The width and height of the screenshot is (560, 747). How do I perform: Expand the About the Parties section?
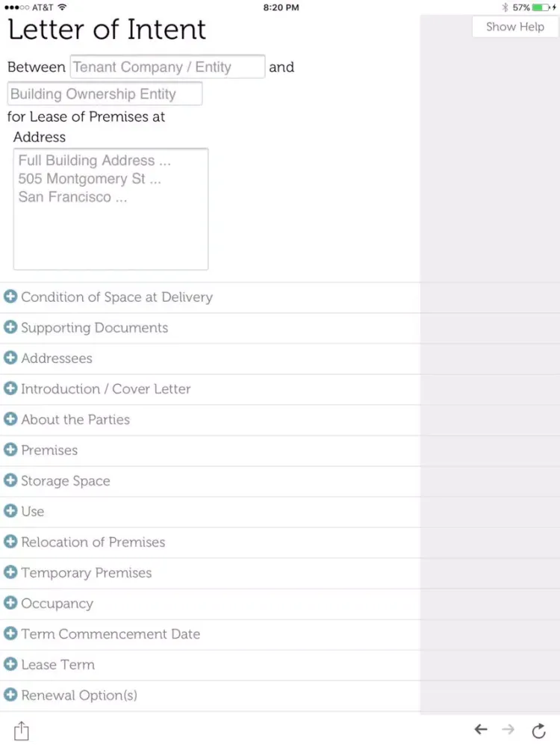click(x=210, y=420)
